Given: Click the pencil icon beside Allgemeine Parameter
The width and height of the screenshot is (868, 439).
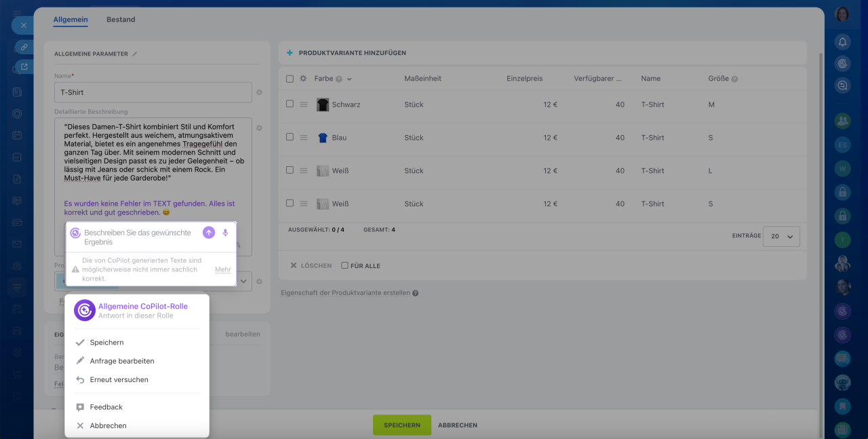Looking at the screenshot, I should click(x=134, y=54).
